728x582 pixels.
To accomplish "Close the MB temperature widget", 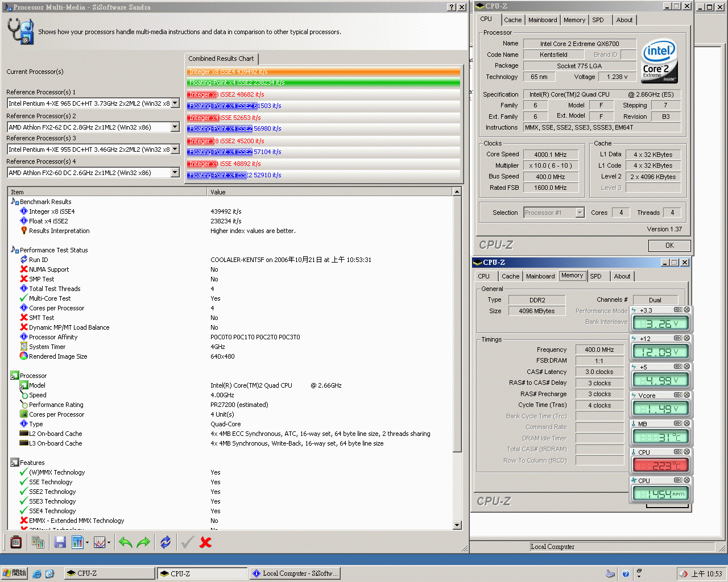I will coord(686,423).
